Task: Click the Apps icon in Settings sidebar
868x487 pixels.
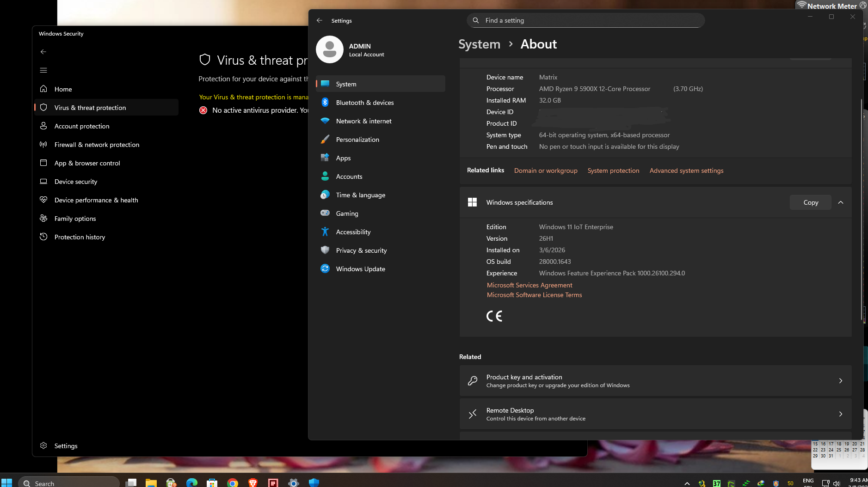Action: [325, 158]
